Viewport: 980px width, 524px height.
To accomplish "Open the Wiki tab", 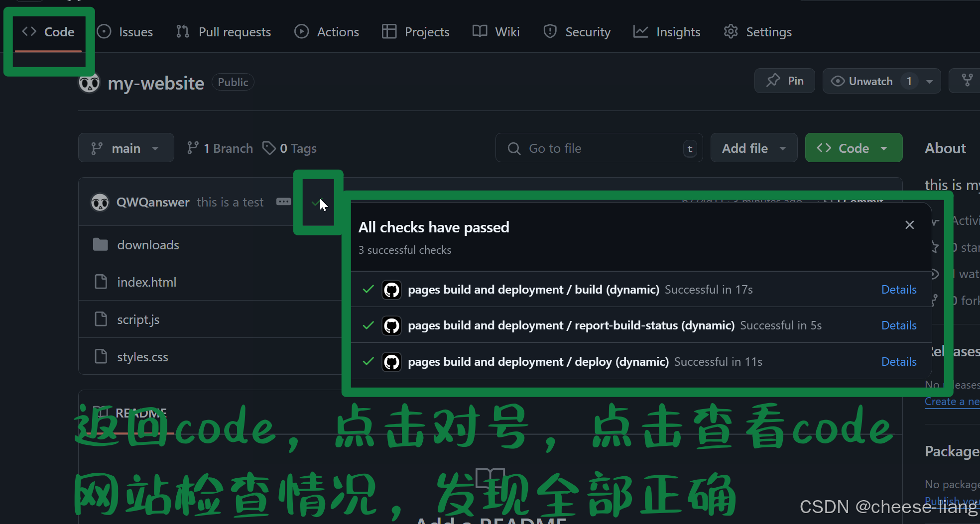I will tap(496, 32).
